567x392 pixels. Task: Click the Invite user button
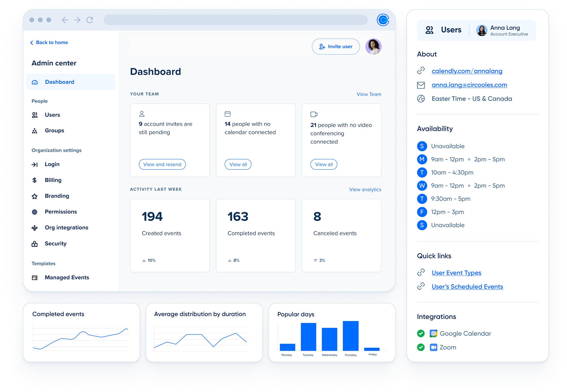[x=336, y=46]
